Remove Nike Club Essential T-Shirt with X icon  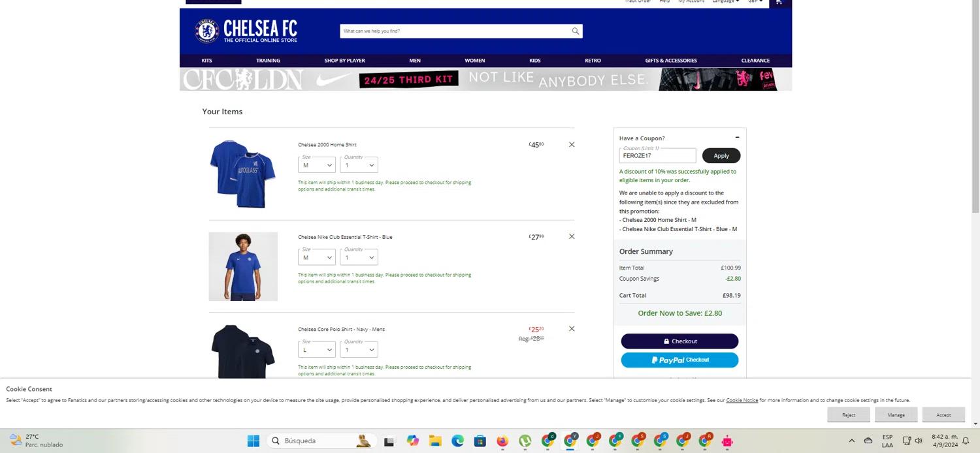572,236
